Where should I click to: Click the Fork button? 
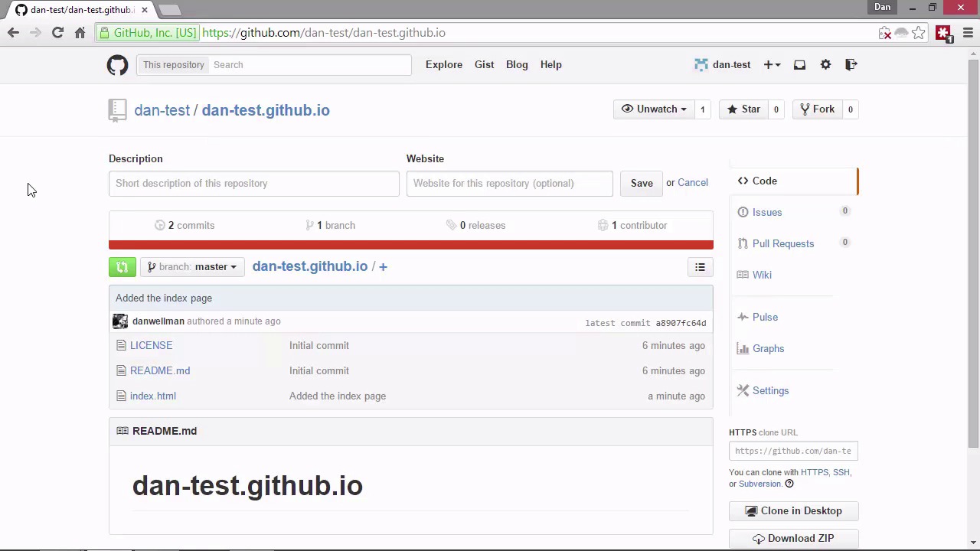coord(817,109)
